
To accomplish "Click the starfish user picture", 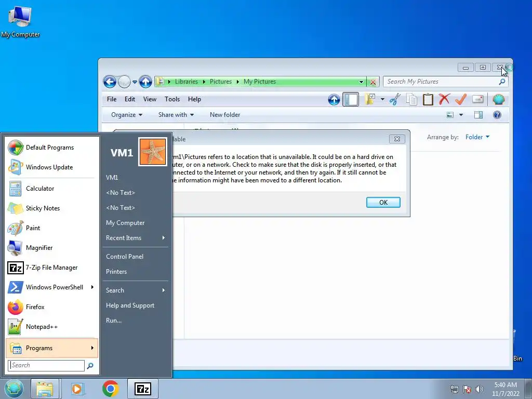I will click(153, 151).
